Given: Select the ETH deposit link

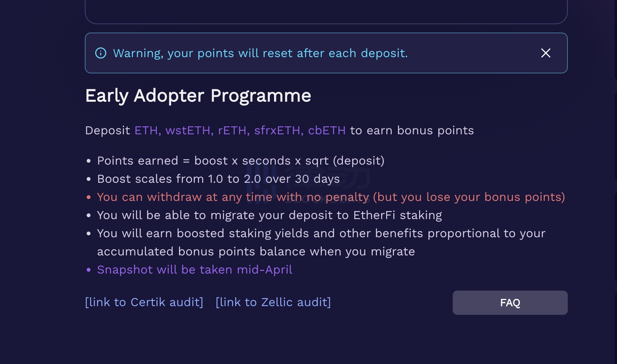Looking at the screenshot, I should [x=146, y=130].
